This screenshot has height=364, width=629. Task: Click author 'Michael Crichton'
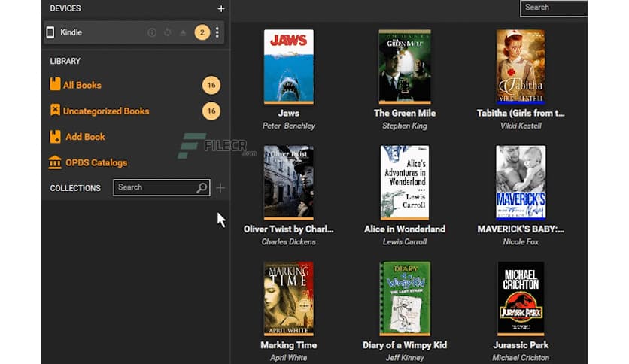tap(521, 357)
